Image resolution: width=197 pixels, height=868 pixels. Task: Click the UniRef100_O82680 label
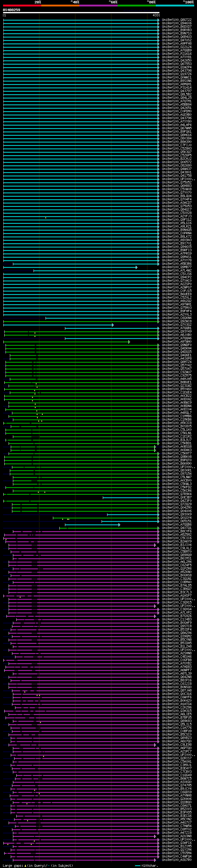pos(177,166)
